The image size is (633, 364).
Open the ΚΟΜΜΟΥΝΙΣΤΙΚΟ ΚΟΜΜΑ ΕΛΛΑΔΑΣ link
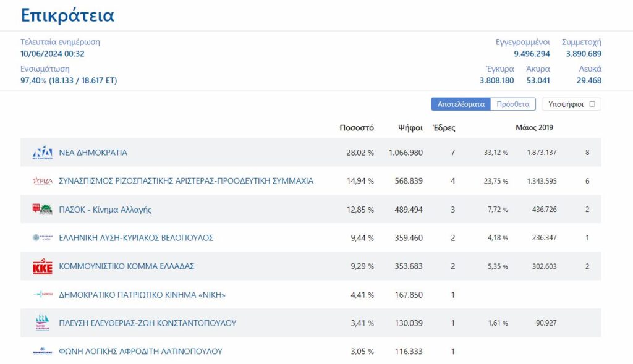[126, 266]
